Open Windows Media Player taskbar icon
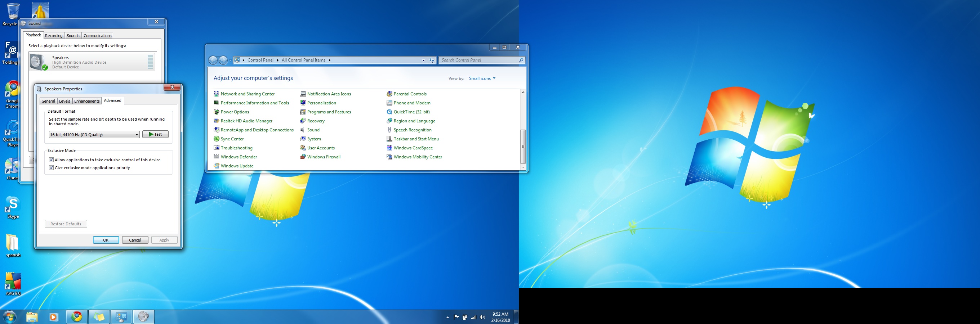This screenshot has width=980, height=324. point(54,316)
